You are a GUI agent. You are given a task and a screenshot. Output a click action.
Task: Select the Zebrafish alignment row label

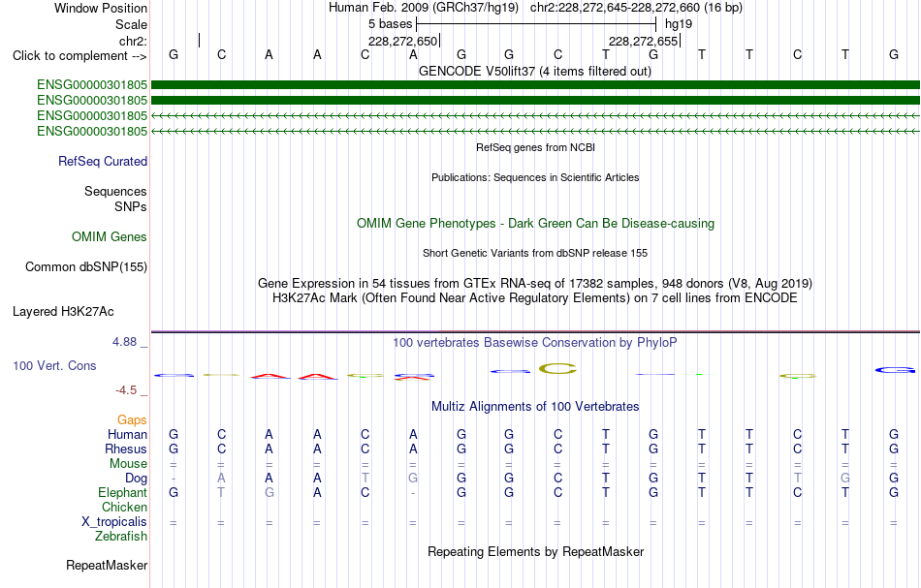click(x=121, y=537)
